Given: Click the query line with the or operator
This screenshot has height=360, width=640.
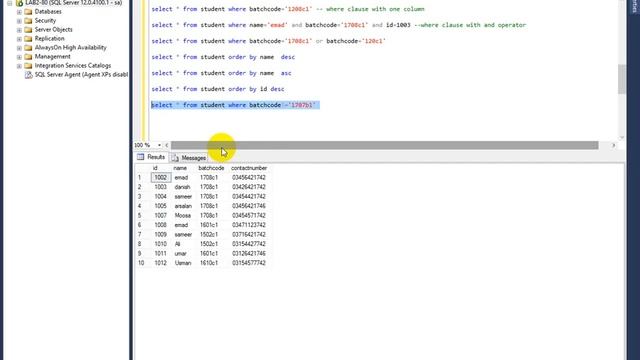Looking at the screenshot, I should [269, 41].
